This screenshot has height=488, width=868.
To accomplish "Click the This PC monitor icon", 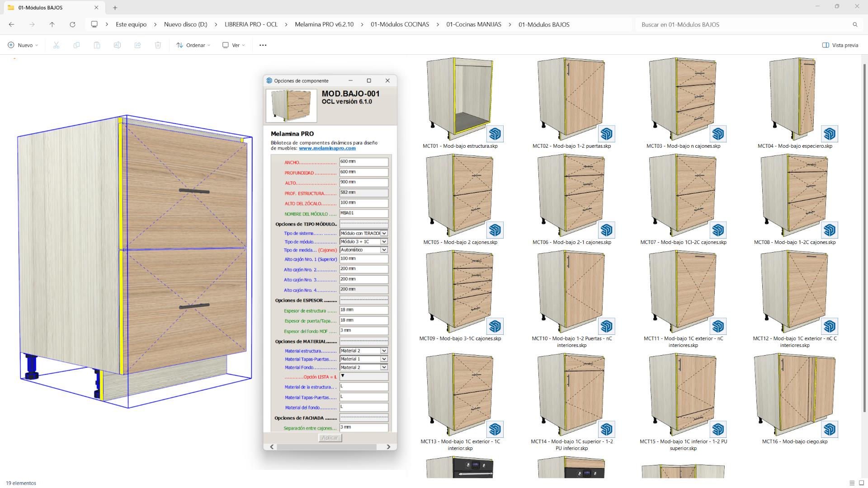I will [x=94, y=24].
